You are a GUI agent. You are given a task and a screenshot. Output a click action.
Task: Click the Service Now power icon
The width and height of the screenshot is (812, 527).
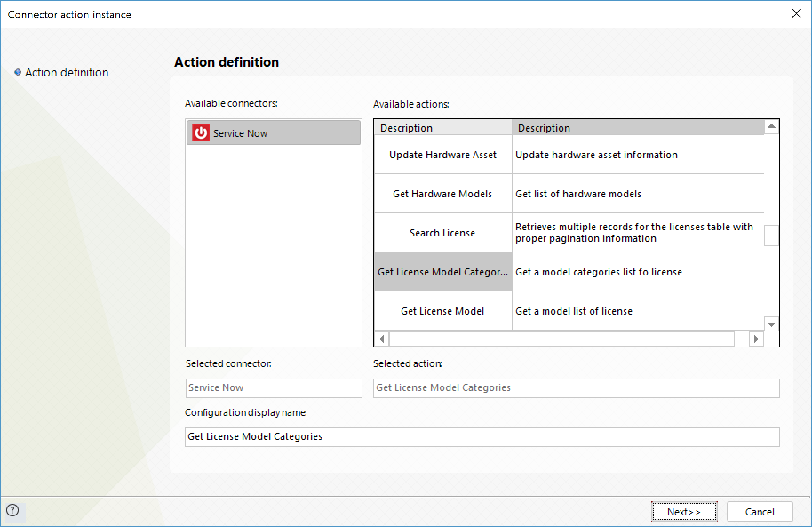[200, 133]
